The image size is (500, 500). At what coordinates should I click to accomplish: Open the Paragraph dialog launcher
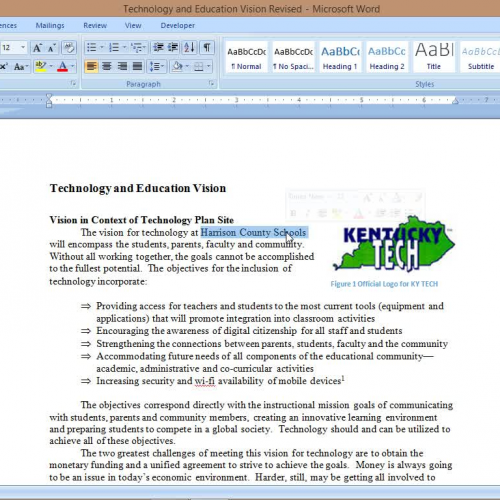211,83
